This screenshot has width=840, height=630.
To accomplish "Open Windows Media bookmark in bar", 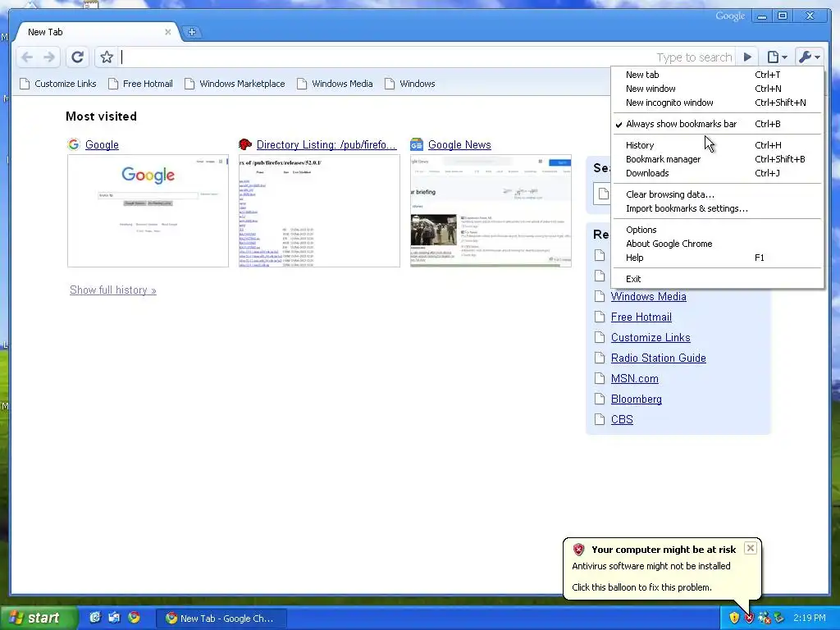I will (335, 84).
